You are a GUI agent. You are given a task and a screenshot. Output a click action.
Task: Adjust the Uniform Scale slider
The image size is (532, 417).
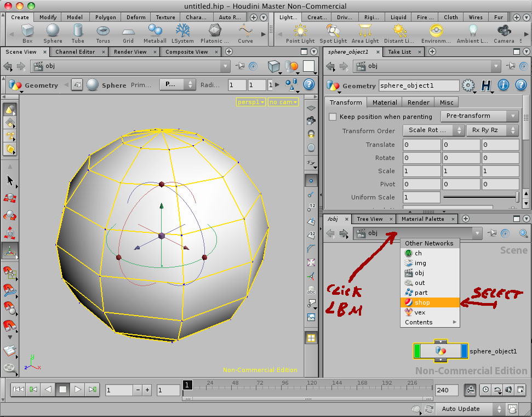coord(481,197)
